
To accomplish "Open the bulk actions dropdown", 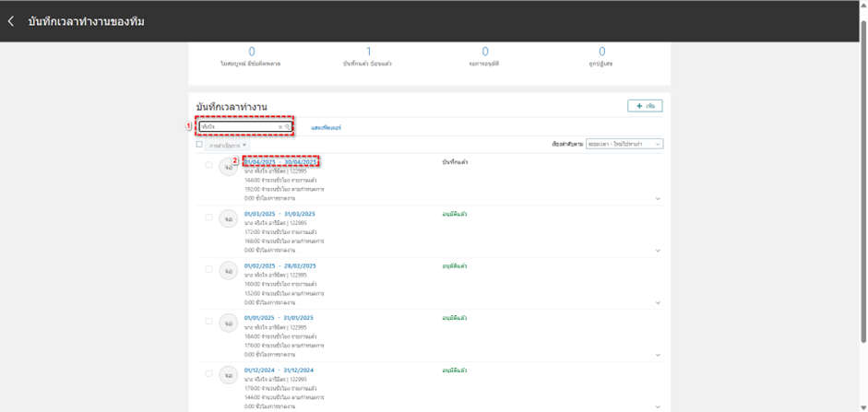I will pyautogui.click(x=227, y=146).
